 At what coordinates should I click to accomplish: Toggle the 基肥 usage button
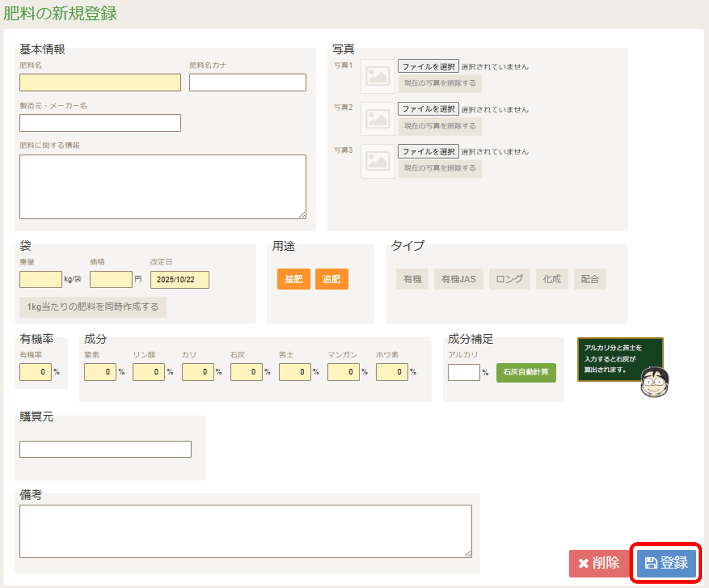coord(293,279)
